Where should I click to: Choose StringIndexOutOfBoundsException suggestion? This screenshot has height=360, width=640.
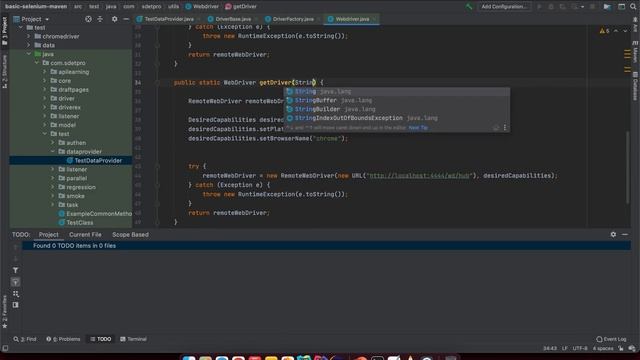coord(397,118)
